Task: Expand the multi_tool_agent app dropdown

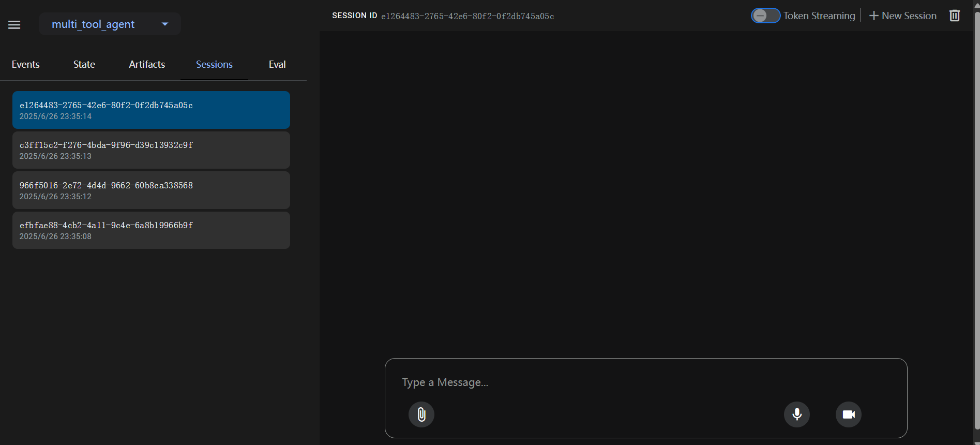Action: click(x=110, y=24)
